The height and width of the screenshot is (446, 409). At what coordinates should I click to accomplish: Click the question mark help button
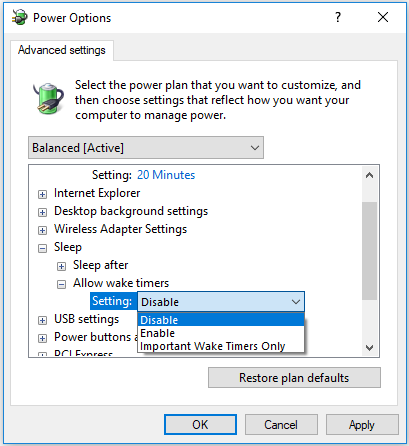(338, 17)
